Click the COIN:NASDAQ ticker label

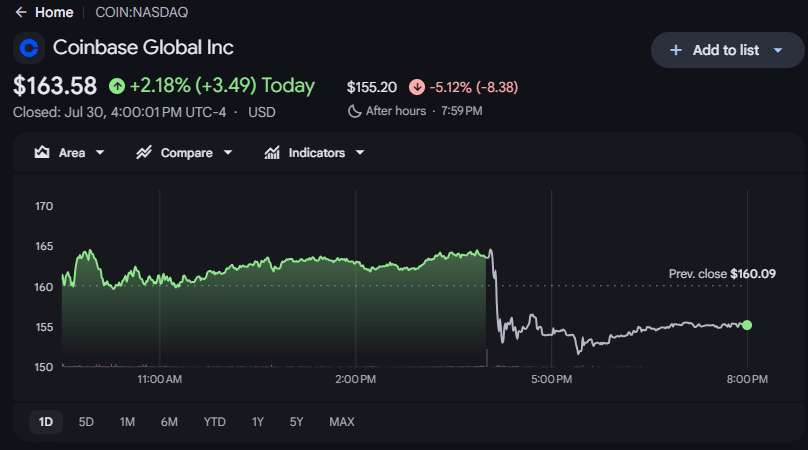point(142,12)
